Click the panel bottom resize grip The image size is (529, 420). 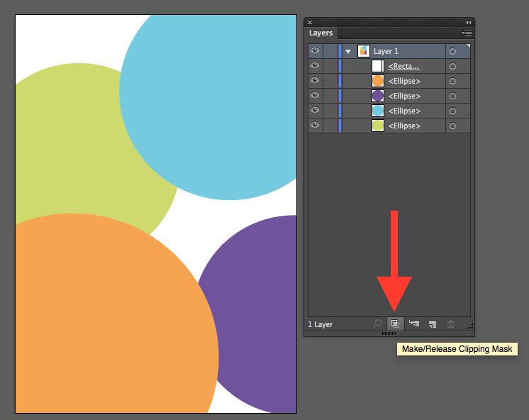(389, 333)
